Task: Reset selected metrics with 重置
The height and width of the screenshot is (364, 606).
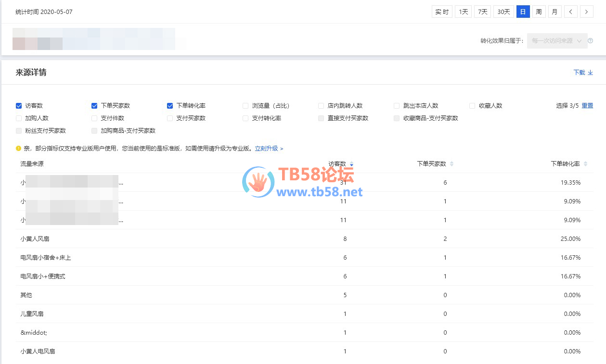Action: point(587,106)
